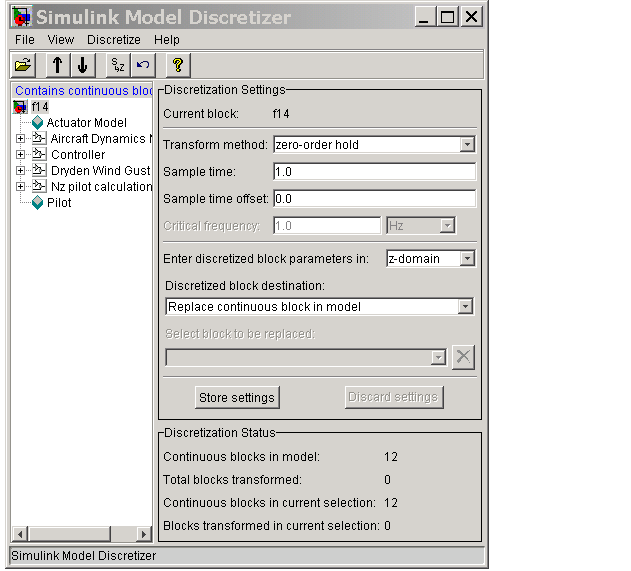Click the Critical frequency input field
The width and height of the screenshot is (631, 571).
327,226
